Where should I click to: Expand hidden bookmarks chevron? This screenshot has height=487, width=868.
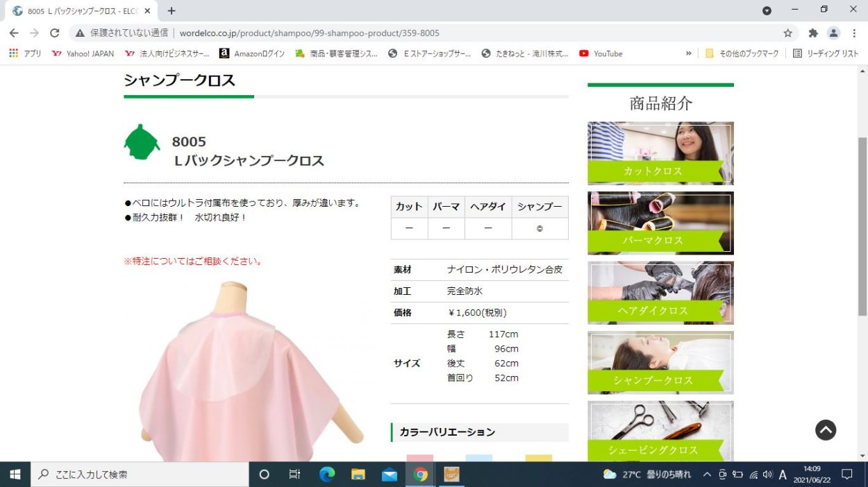tap(688, 53)
